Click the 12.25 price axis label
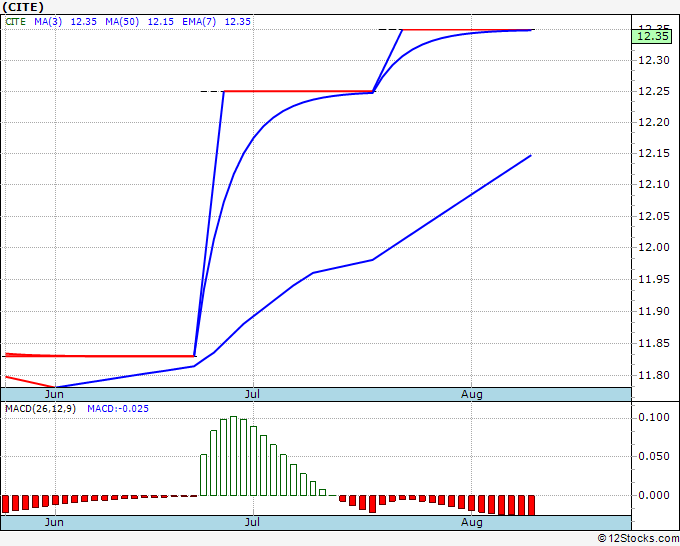Viewport: 680px width, 546px height. [654, 92]
